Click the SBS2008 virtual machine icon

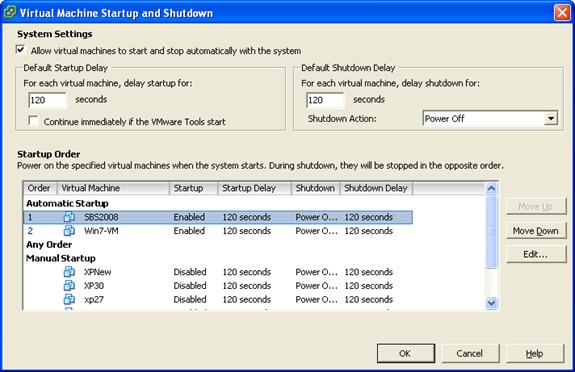tap(69, 217)
